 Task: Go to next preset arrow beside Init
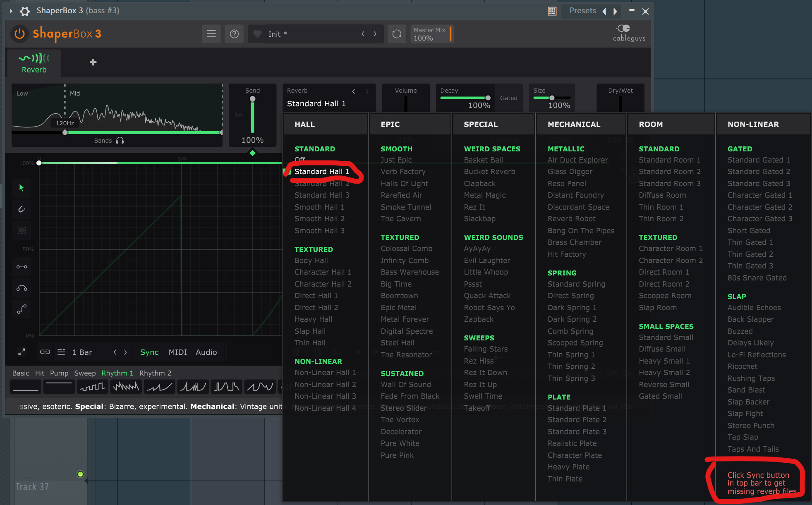pyautogui.click(x=375, y=34)
